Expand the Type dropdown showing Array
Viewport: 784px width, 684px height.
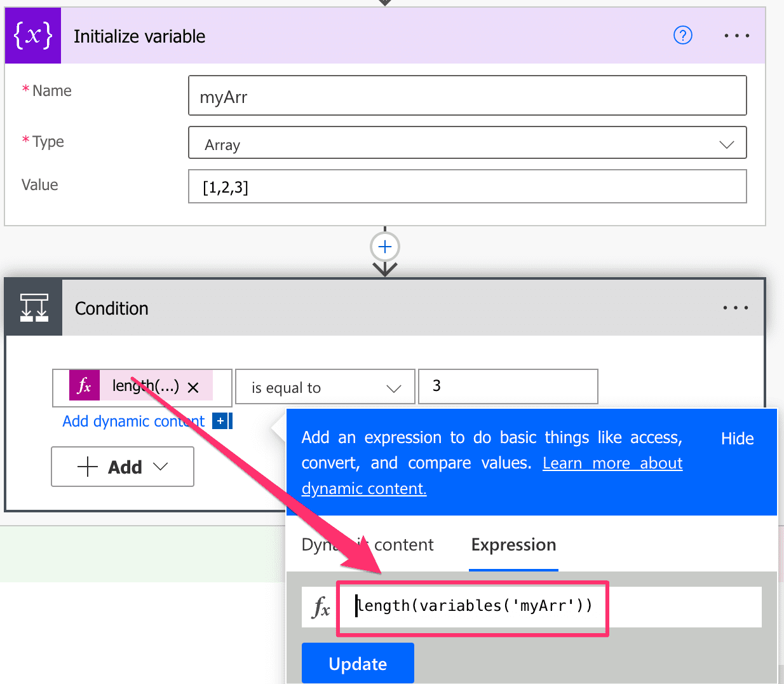coord(467,144)
